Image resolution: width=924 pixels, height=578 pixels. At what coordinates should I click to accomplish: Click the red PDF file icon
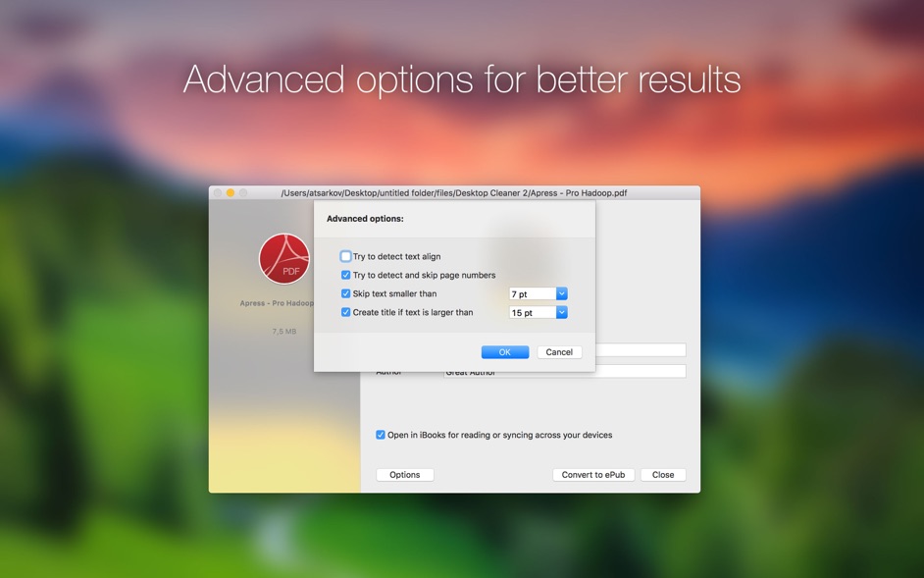(x=284, y=259)
